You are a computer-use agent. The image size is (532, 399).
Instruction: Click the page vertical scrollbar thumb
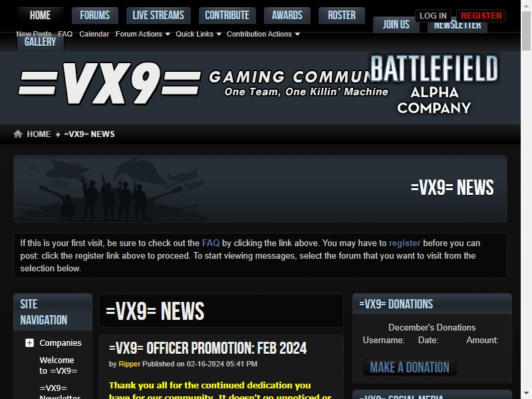[526, 31]
